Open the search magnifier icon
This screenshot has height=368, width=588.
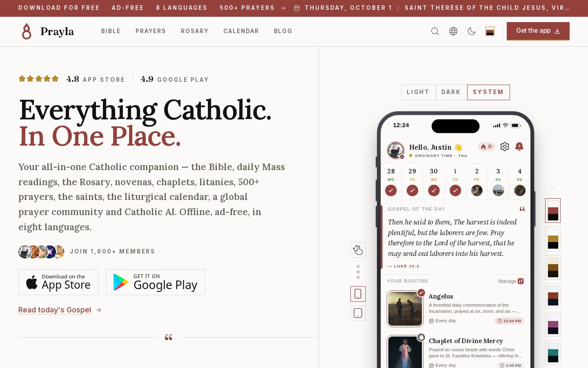435,31
